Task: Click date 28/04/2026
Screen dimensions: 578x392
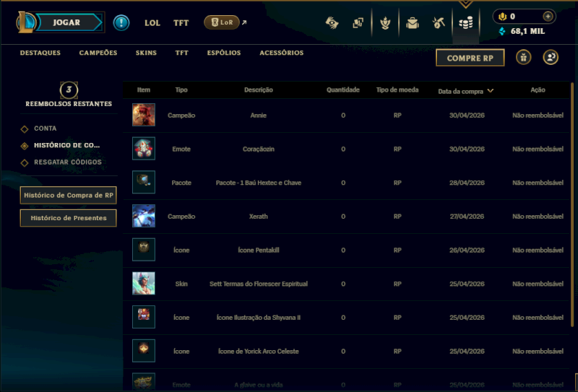Action: pyautogui.click(x=467, y=183)
